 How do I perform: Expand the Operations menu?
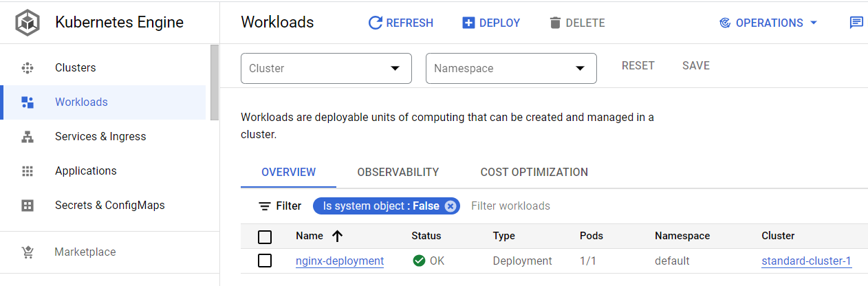pyautogui.click(x=768, y=23)
